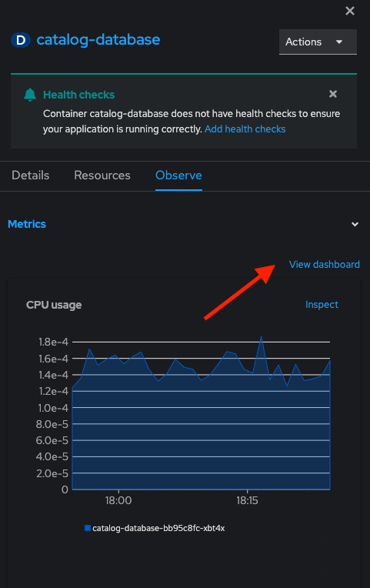Image resolution: width=370 pixels, height=588 pixels.
Task: Close the catalog-database side panel
Action: pyautogui.click(x=350, y=11)
